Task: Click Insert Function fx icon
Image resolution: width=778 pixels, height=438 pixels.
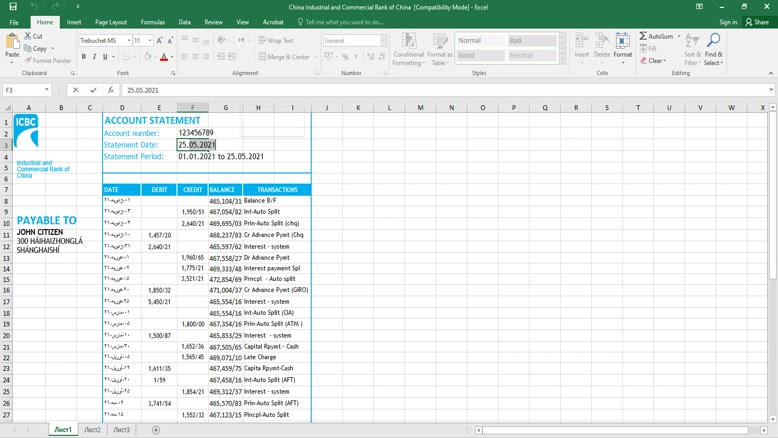Action: (x=110, y=90)
